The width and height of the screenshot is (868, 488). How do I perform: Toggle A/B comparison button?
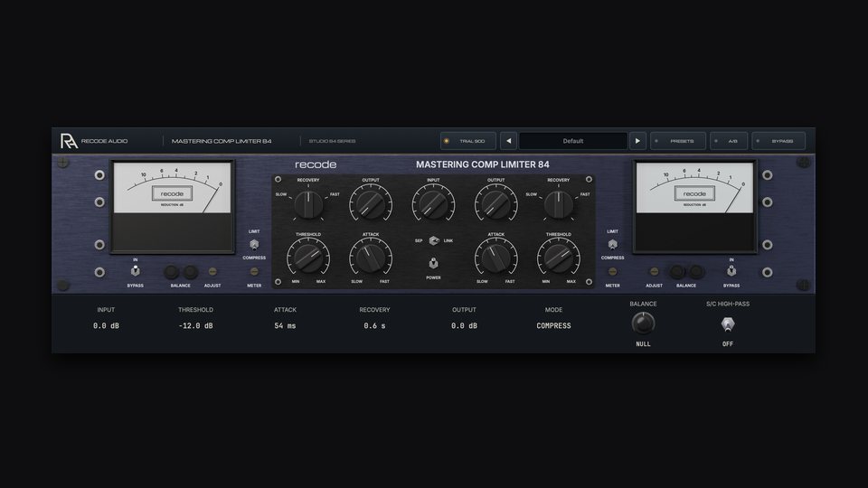coord(729,141)
